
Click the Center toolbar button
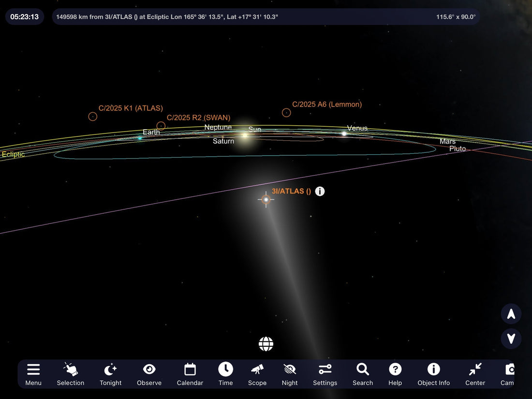(475, 370)
